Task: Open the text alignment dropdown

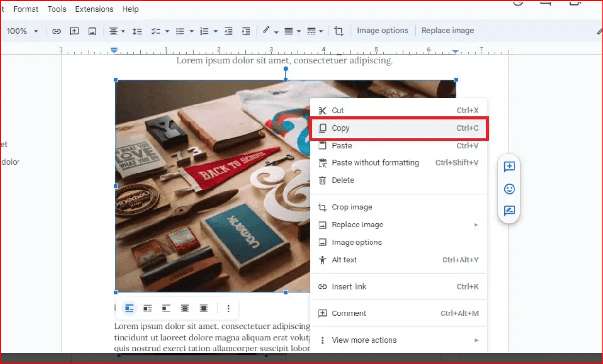Action: point(117,31)
